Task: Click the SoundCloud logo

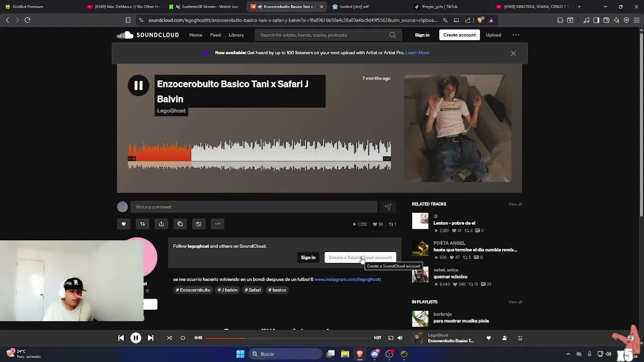Action: click(148, 35)
